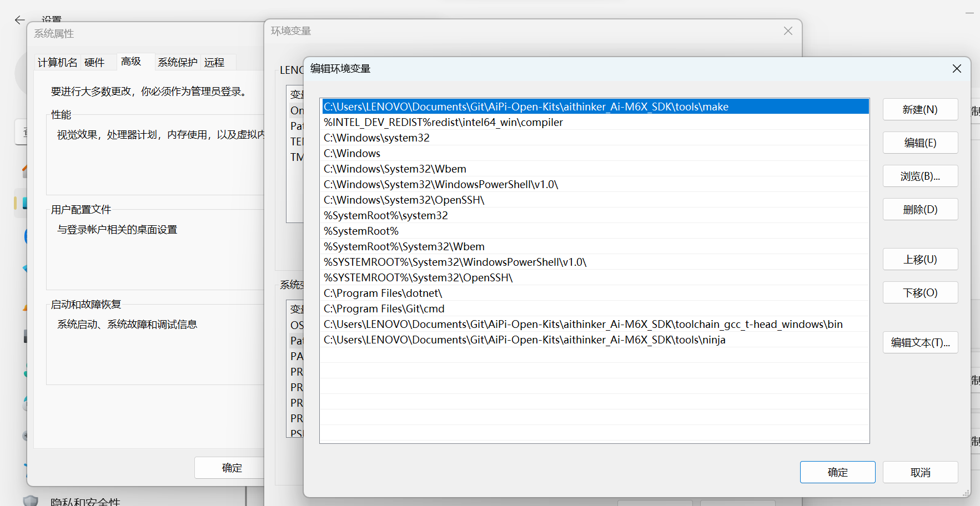
Task: Click the 新建(N) button
Action: (920, 109)
